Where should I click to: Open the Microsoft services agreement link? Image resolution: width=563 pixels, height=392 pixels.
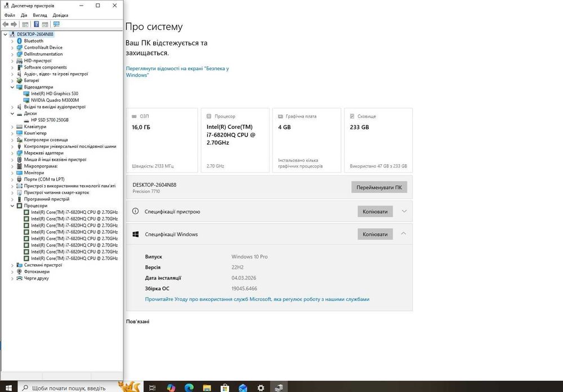click(x=257, y=299)
